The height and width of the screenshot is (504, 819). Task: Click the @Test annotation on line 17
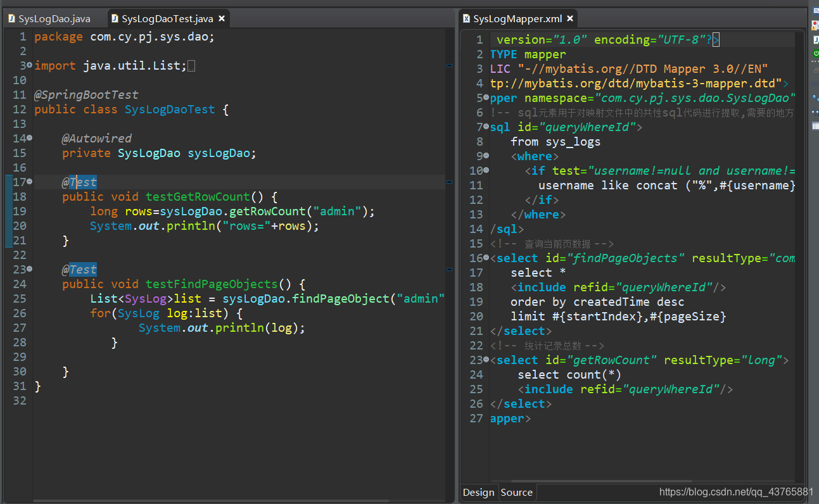[x=79, y=182]
